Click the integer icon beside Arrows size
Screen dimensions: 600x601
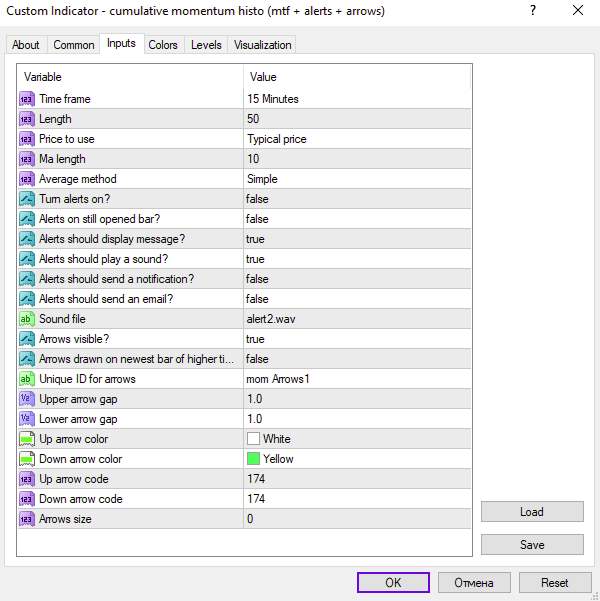click(27, 519)
